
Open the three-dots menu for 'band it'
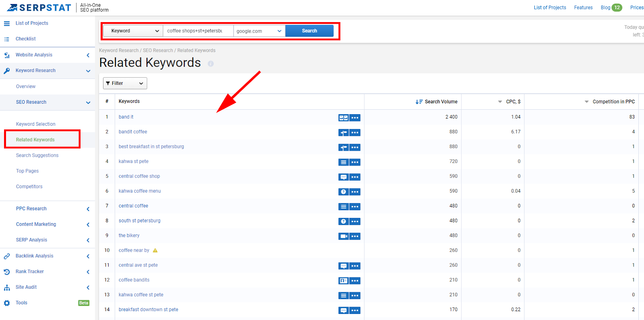[355, 118]
